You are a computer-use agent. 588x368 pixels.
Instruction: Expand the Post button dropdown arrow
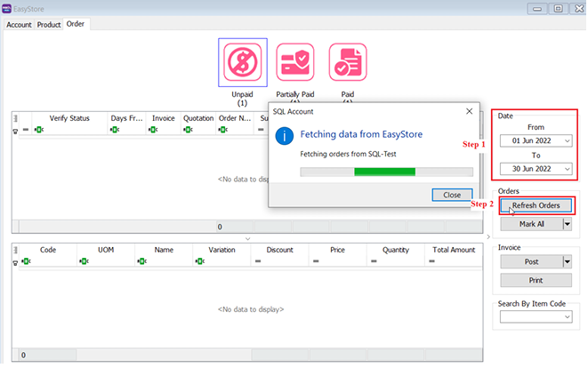tap(567, 261)
